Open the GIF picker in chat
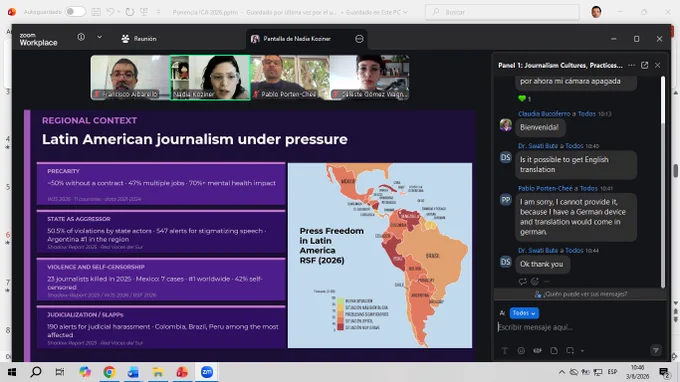680x382 pixels. (537, 350)
